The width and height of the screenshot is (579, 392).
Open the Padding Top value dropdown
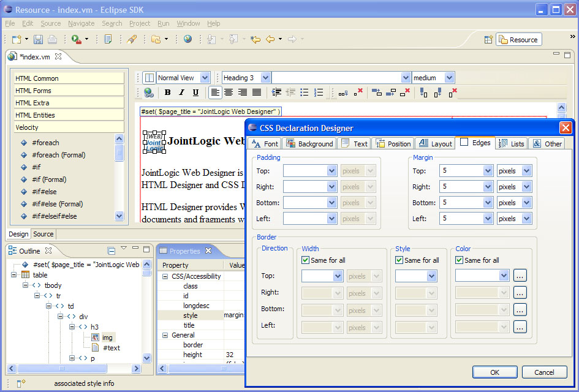331,171
